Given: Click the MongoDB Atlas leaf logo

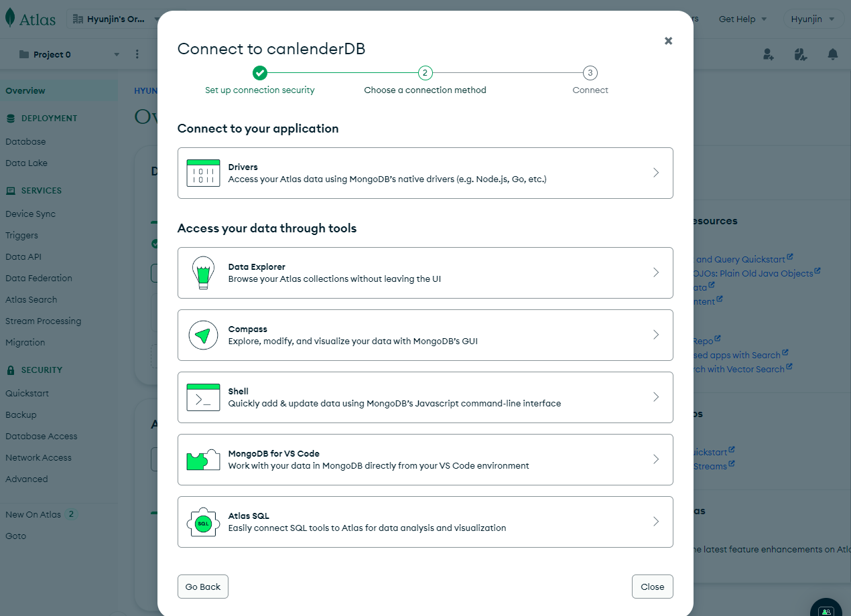Looking at the screenshot, I should click(x=10, y=18).
